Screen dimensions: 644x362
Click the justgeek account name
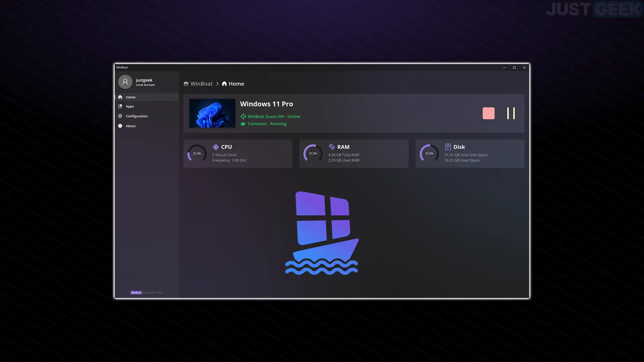[x=144, y=80]
